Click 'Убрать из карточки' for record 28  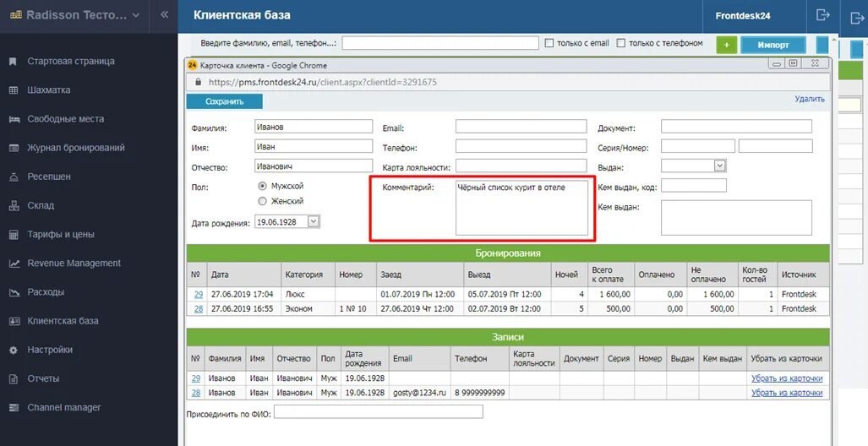[787, 393]
